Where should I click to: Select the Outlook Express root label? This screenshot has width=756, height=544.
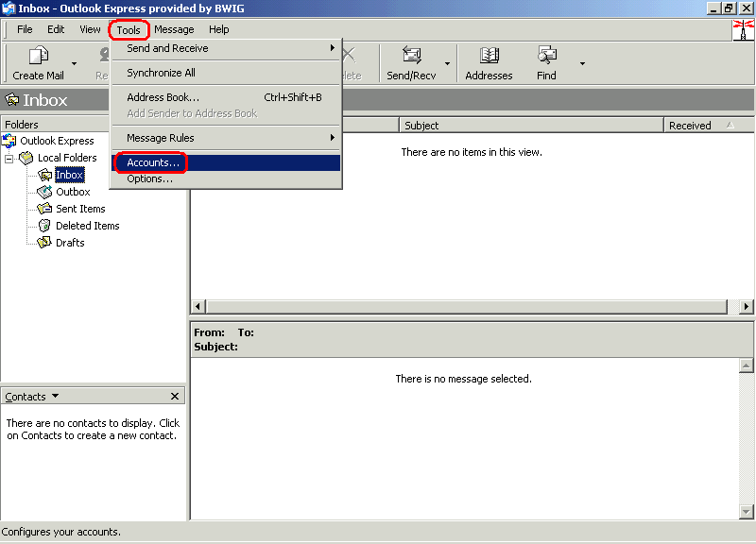click(x=57, y=141)
